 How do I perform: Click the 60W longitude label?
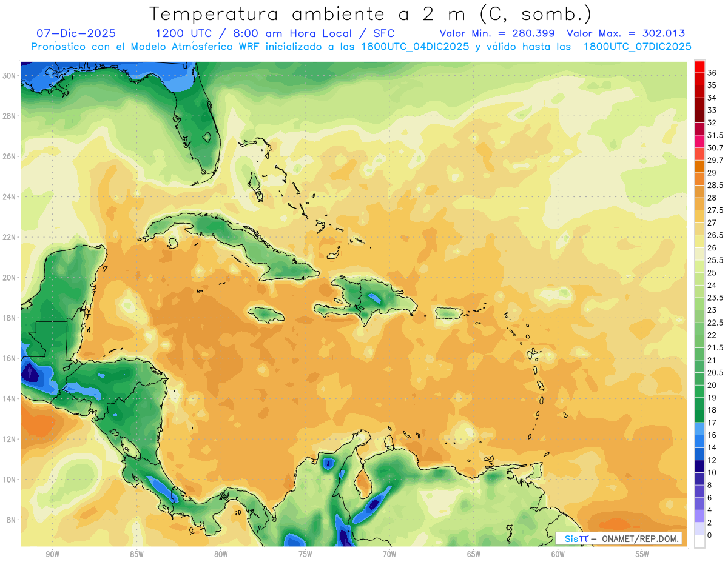click(558, 554)
